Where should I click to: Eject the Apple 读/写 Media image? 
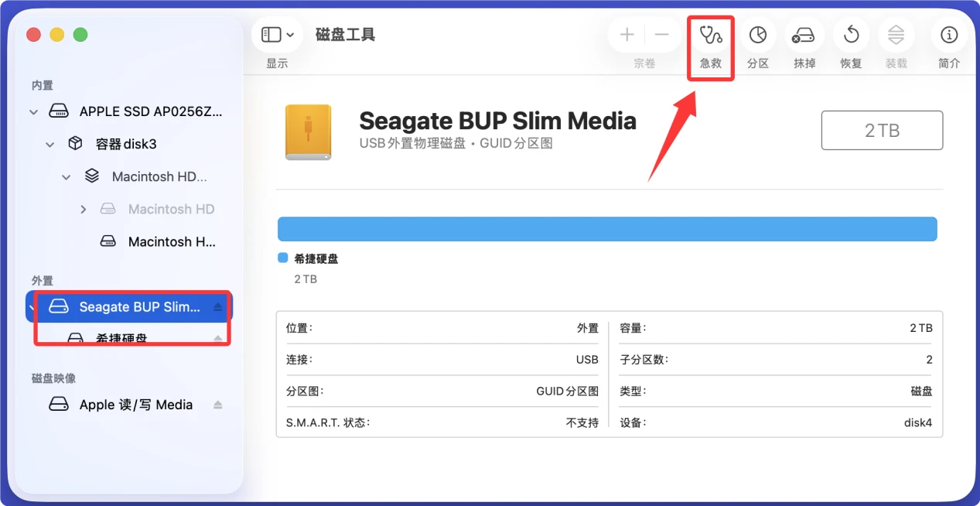click(x=218, y=405)
